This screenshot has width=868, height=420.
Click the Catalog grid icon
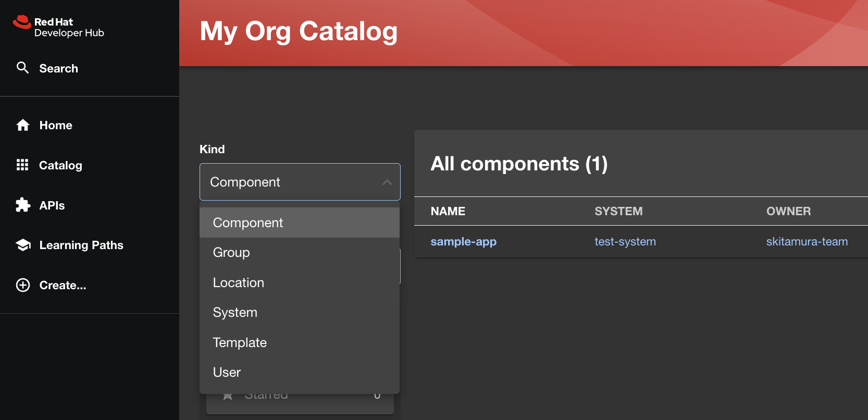tap(22, 165)
